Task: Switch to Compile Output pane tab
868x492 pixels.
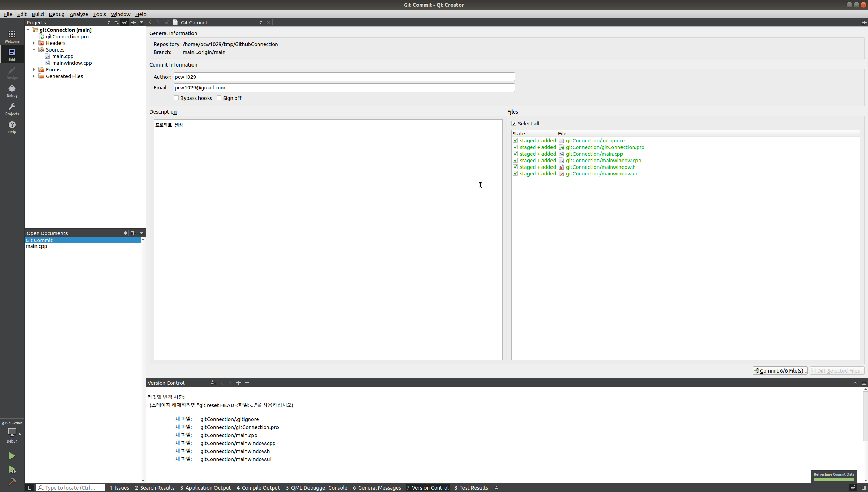Action: [x=258, y=487]
